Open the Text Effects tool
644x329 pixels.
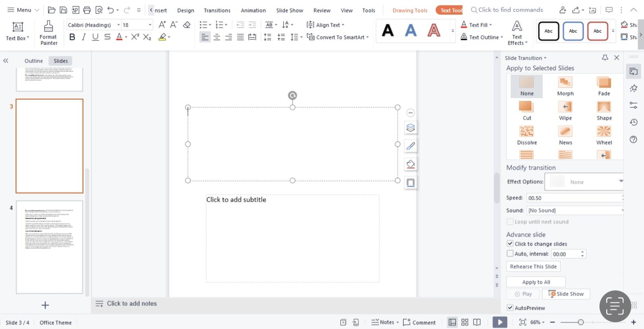coord(517,33)
